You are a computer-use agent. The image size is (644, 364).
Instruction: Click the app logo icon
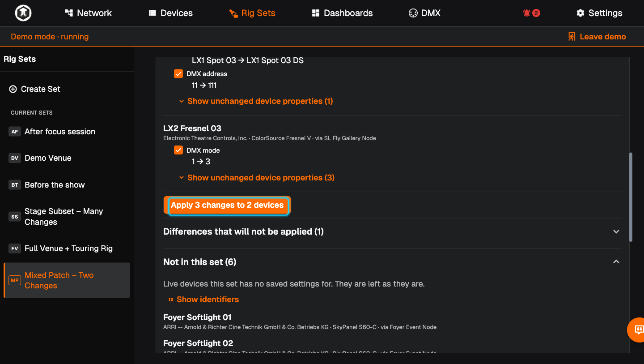click(23, 13)
